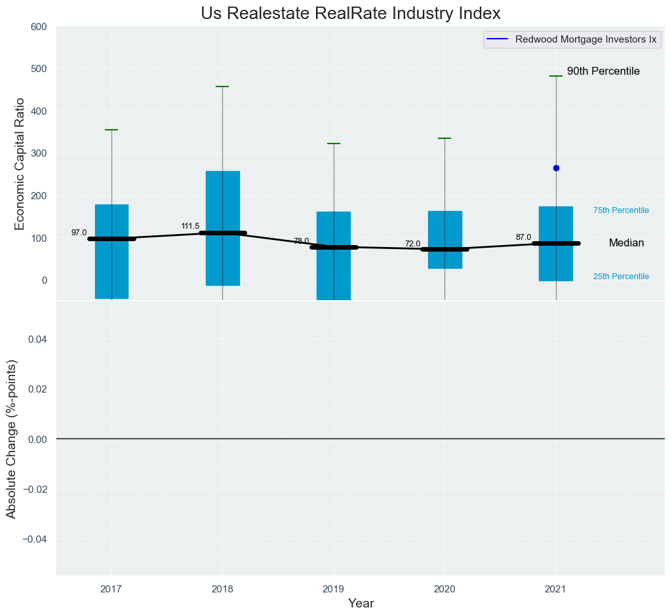Click the Absolute Change (%-points) axis label
672x616 pixels.
click(x=11, y=438)
